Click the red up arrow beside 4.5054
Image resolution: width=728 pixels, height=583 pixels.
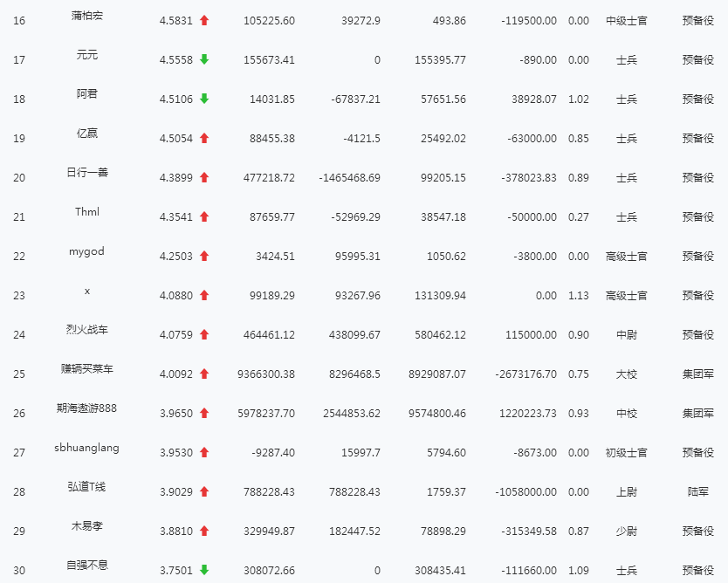tap(204, 138)
